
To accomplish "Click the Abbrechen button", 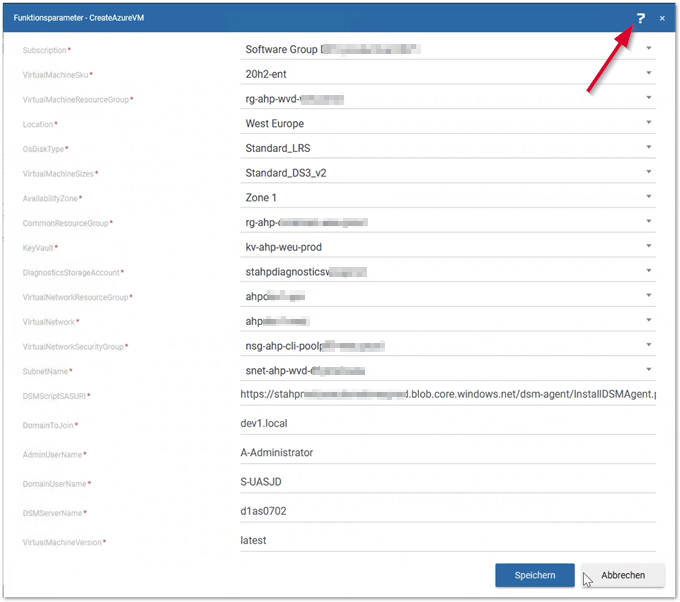I will (623, 575).
